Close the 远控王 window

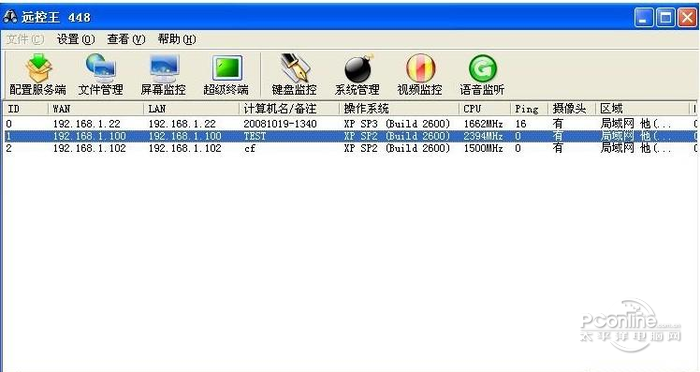click(687, 18)
